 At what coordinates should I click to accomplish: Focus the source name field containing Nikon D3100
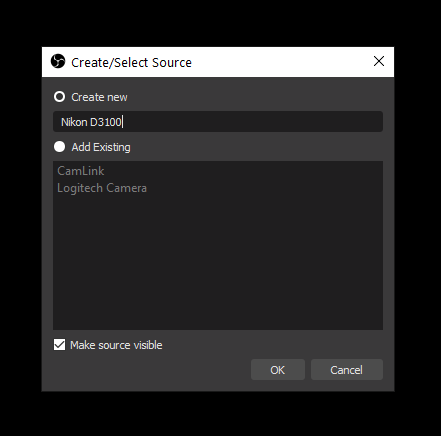(x=218, y=122)
